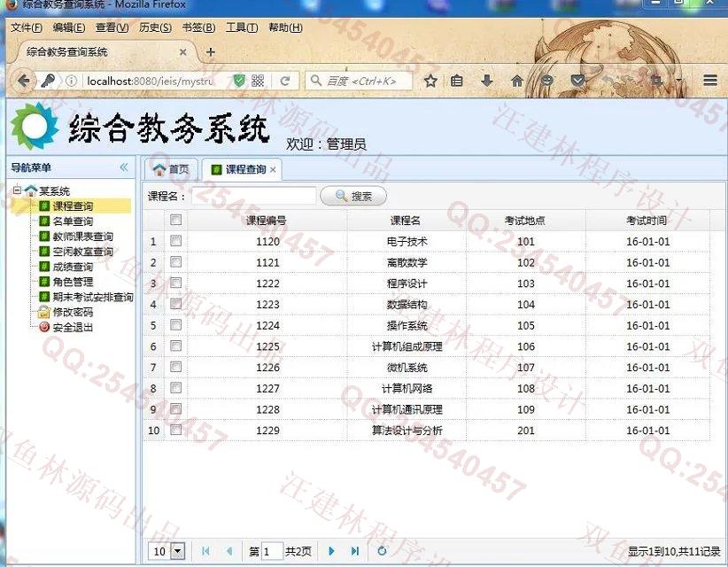
Task: Switch to the 首页 tab
Action: point(171,169)
